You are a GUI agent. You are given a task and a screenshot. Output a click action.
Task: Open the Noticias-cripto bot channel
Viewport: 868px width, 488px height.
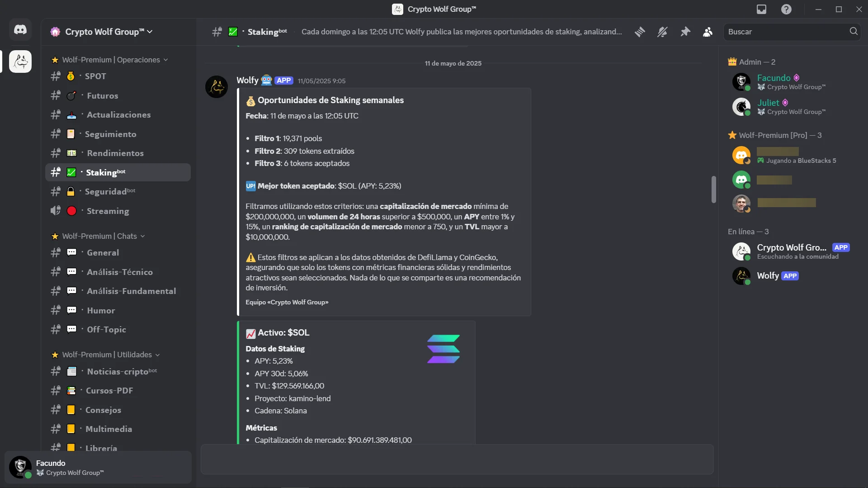point(118,372)
